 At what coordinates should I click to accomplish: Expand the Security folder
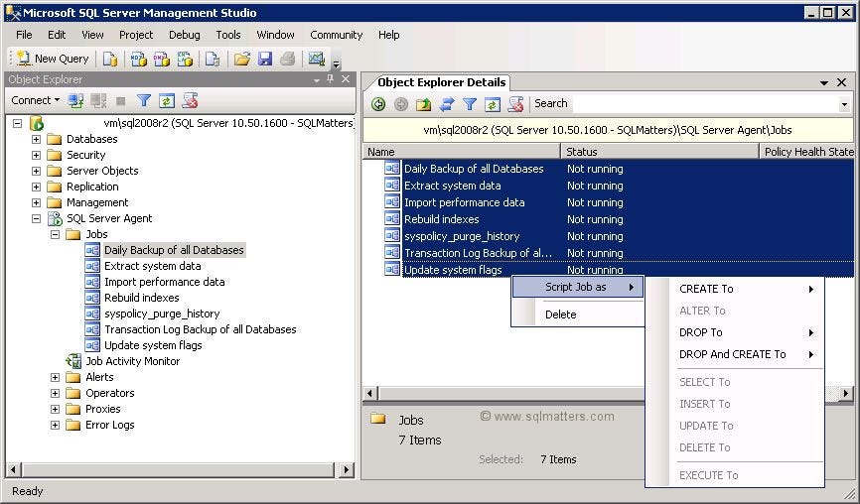36,155
